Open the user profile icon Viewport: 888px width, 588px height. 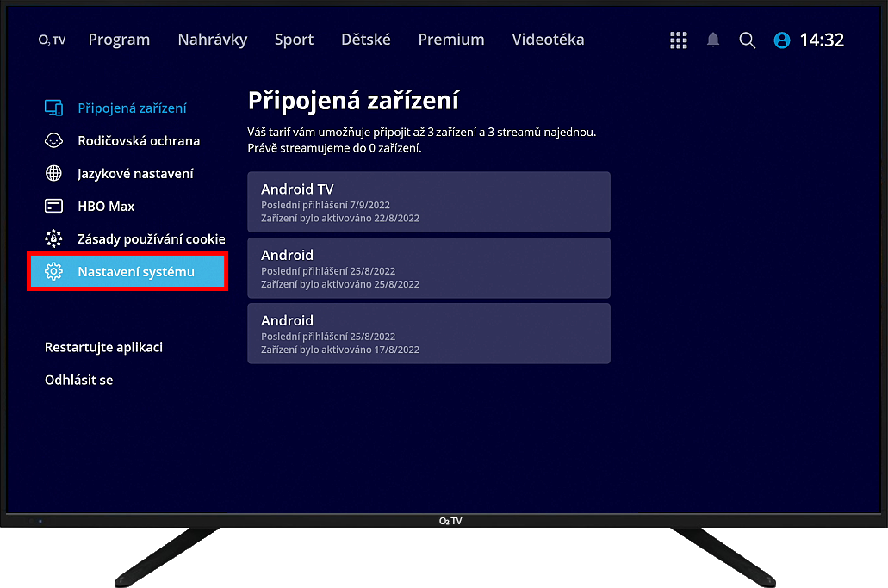coord(782,40)
